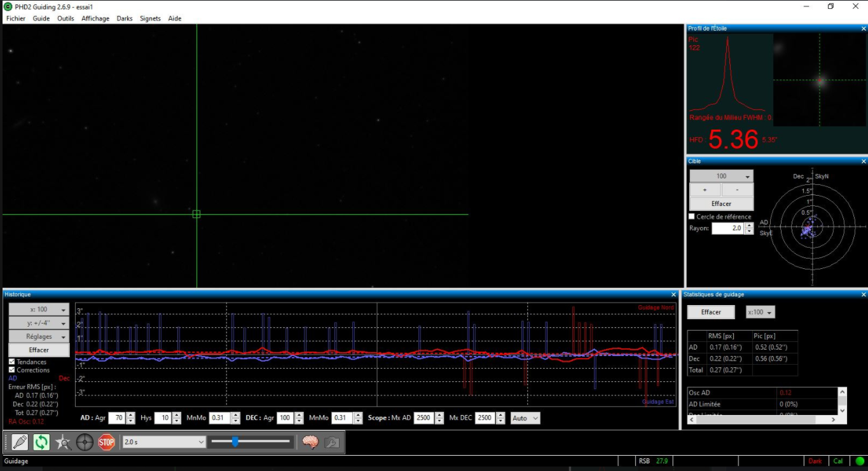
Task: Click the DEC MnMo input field
Action: [x=342, y=418]
